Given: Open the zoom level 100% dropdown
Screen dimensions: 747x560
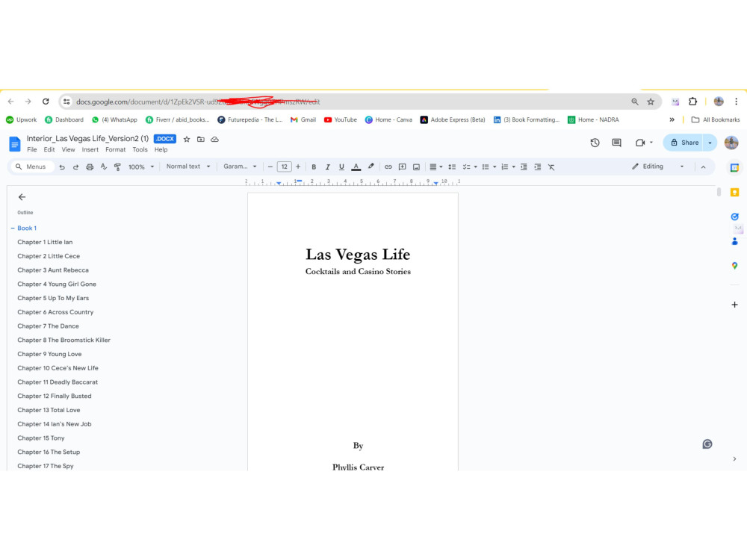Looking at the screenshot, I should [x=141, y=167].
